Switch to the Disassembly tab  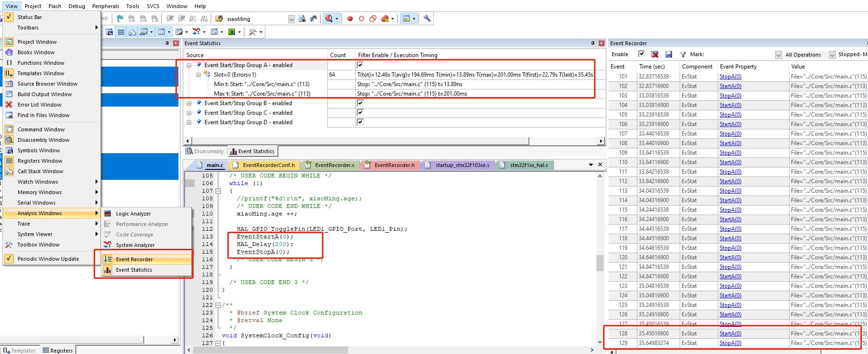point(205,151)
